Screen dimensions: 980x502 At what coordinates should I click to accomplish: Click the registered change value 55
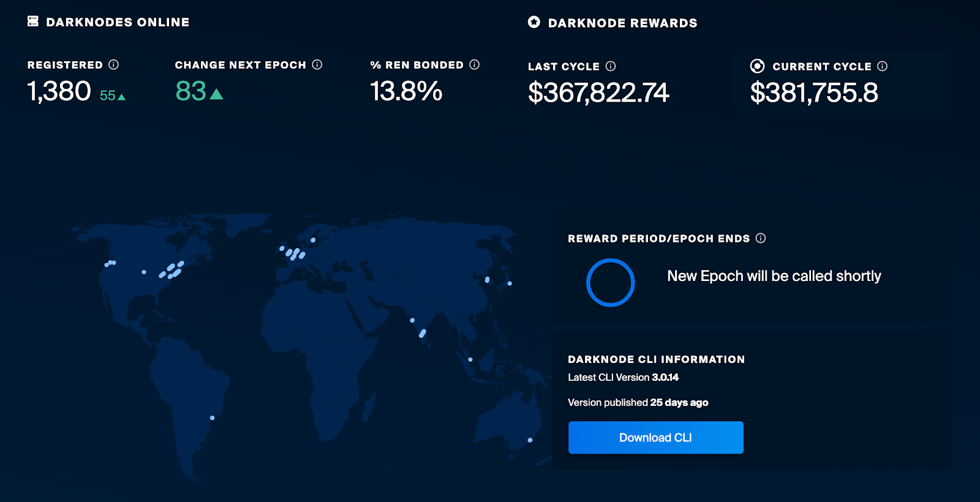107,96
